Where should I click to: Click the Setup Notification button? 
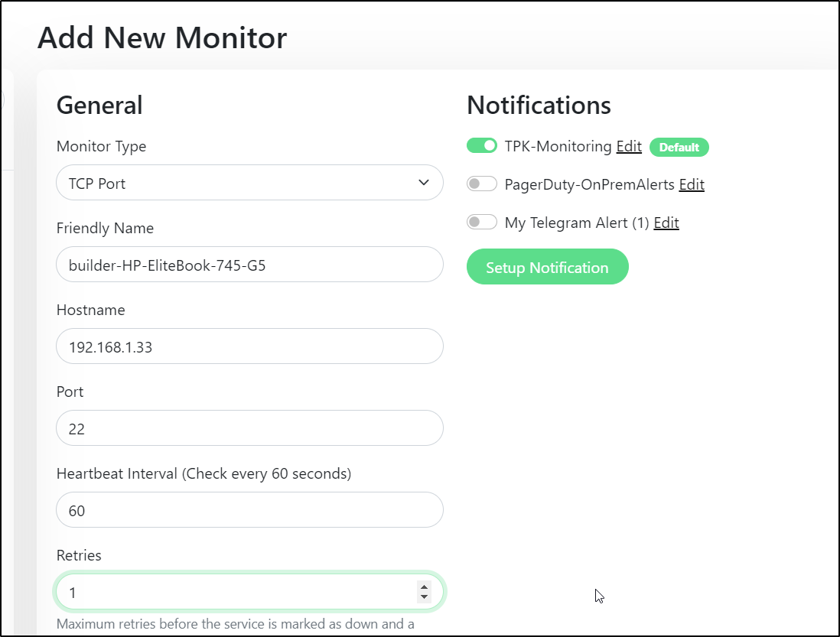(548, 267)
